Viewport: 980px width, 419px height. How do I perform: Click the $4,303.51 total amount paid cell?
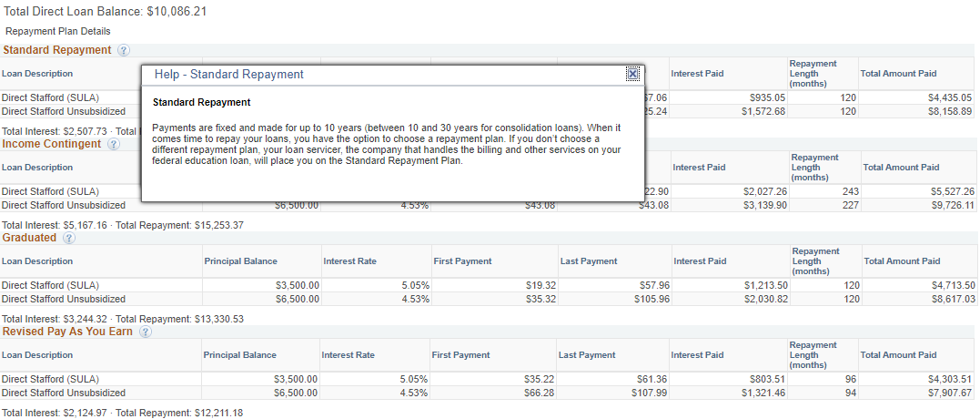click(946, 379)
